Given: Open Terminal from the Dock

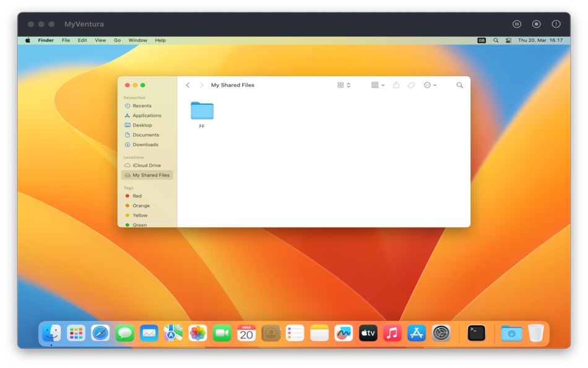Looking at the screenshot, I should point(477,333).
